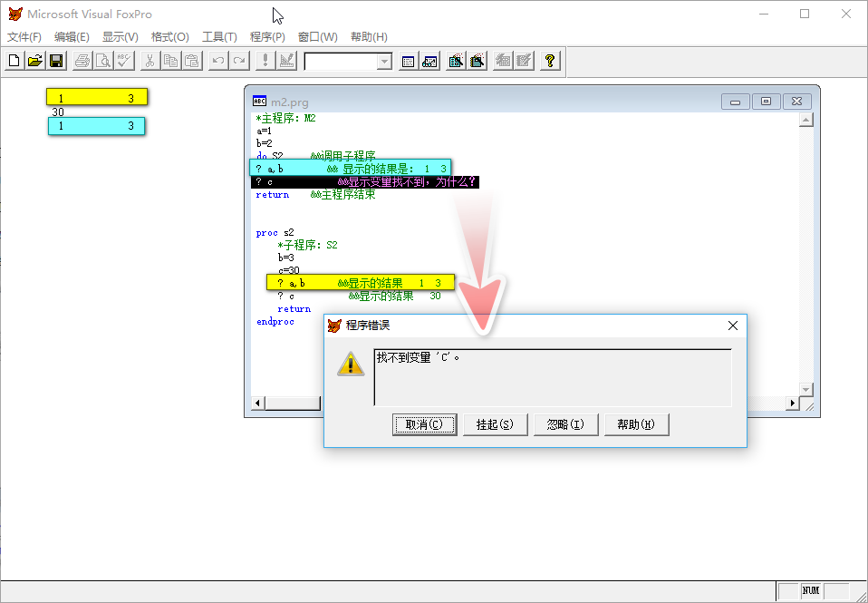
Task: Open the 显示(V) menu
Action: pos(121,37)
